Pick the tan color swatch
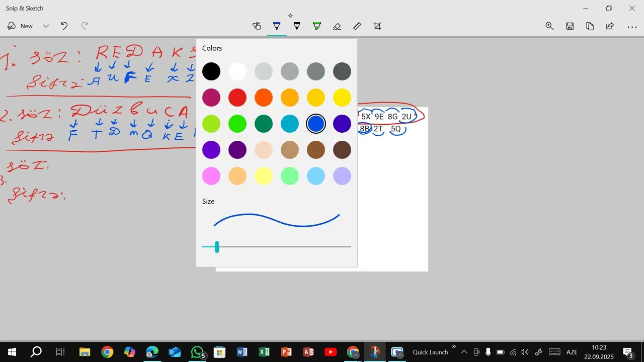Image resolution: width=644 pixels, height=362 pixels. [290, 150]
